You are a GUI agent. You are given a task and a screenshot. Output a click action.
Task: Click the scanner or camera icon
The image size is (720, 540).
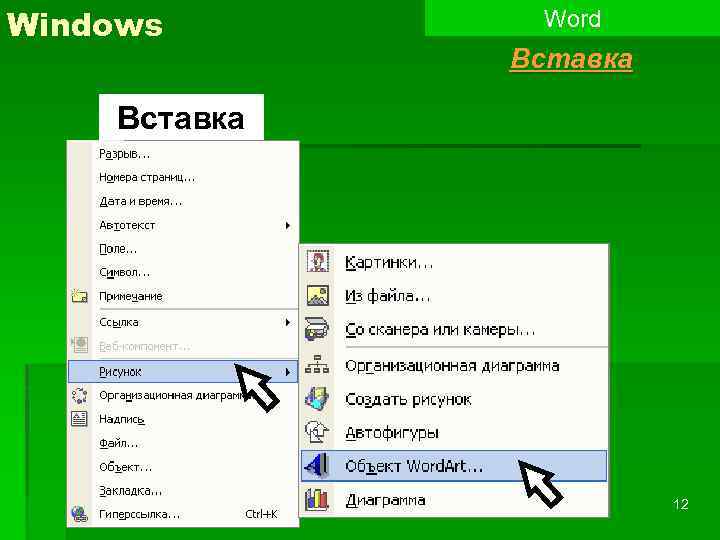click(x=317, y=329)
